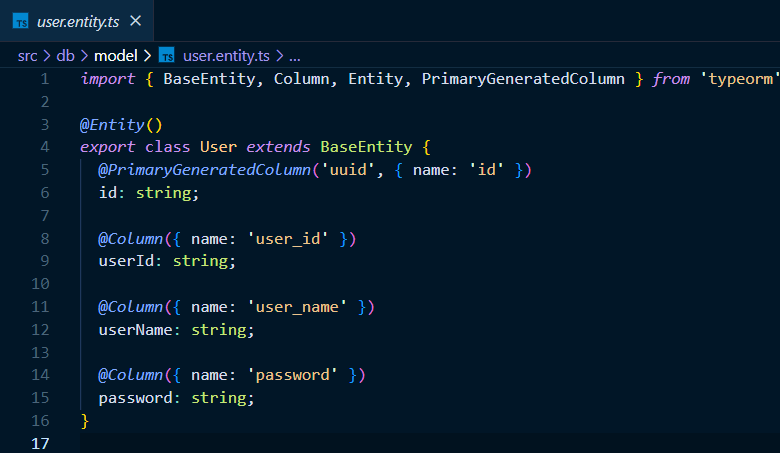The width and height of the screenshot is (780, 453).
Task: Select user.entity.ts in the breadcrumb
Action: pos(226,56)
